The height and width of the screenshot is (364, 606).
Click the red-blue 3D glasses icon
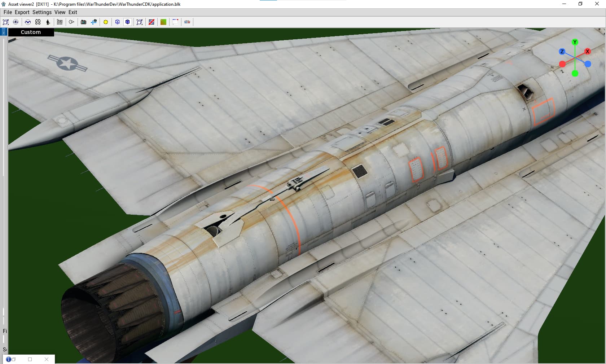tap(187, 22)
